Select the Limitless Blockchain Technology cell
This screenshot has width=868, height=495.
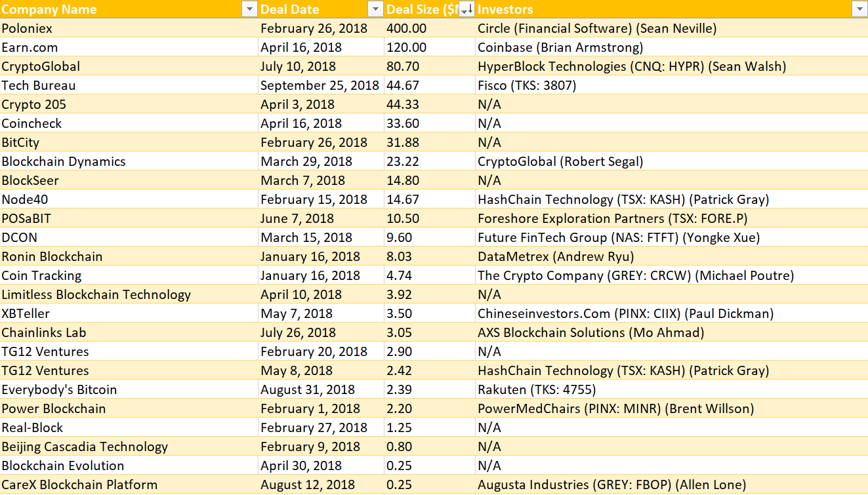(x=129, y=294)
